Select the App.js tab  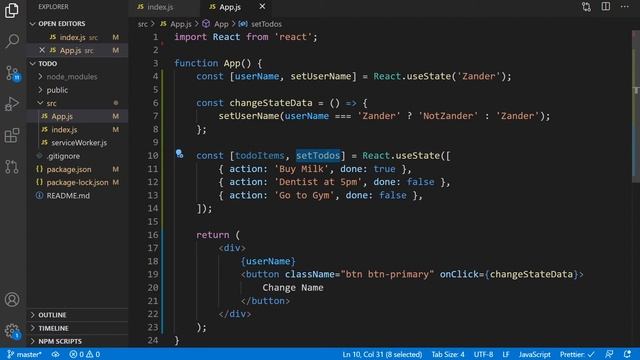(x=230, y=7)
